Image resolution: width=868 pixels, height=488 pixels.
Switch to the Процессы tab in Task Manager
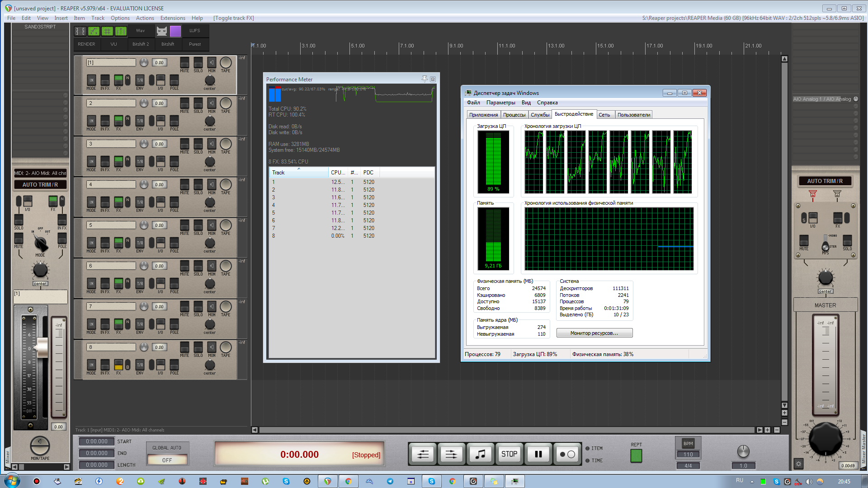click(514, 115)
